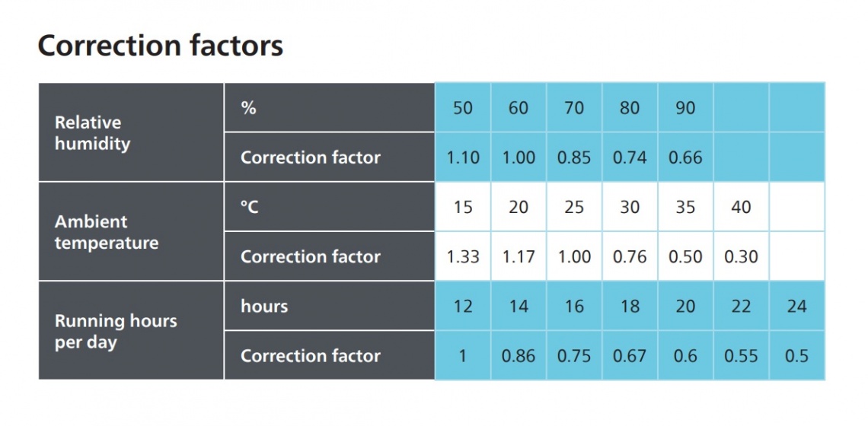Click the 1.33 temperature correction factor
This screenshot has height=426, width=868.
[463, 256]
